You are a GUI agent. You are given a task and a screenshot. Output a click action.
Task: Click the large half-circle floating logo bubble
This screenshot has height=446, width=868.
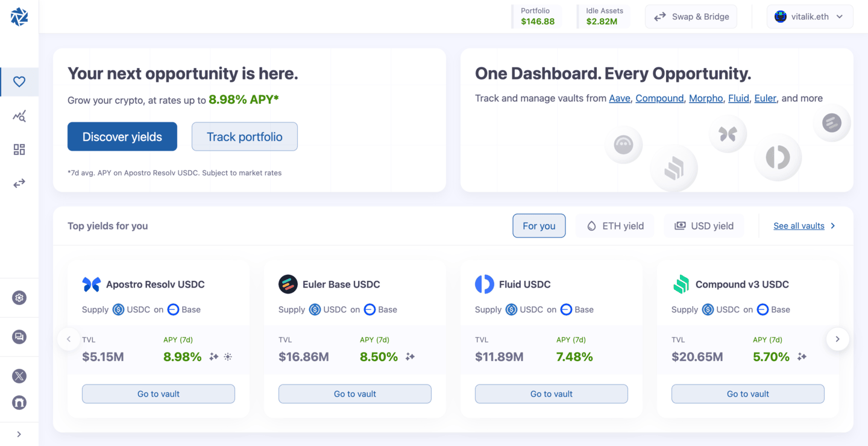coord(778,157)
